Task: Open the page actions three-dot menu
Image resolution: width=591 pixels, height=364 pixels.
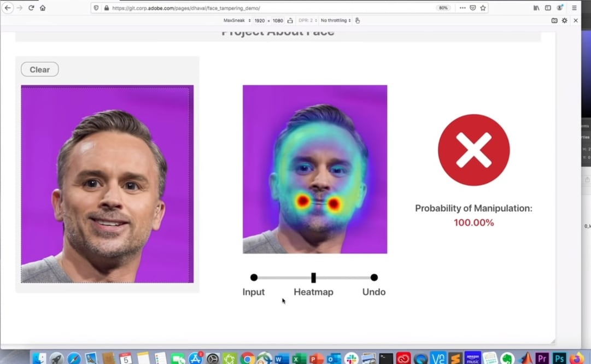Action: 463,8
